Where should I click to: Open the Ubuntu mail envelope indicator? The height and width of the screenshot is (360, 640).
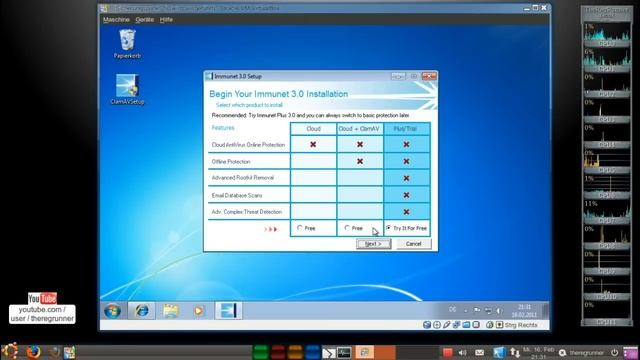click(x=480, y=352)
